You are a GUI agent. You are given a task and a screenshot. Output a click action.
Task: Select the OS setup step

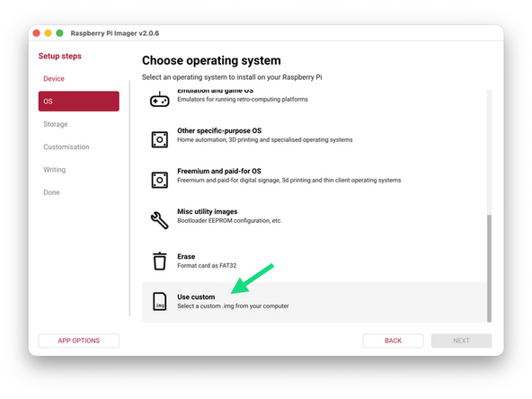tap(79, 102)
